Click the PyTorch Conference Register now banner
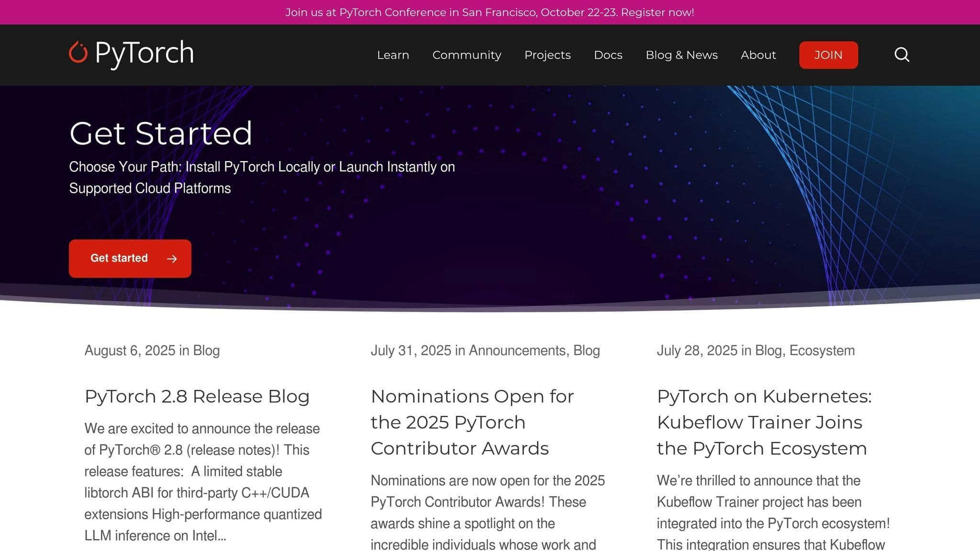The width and height of the screenshot is (980, 551). click(490, 12)
